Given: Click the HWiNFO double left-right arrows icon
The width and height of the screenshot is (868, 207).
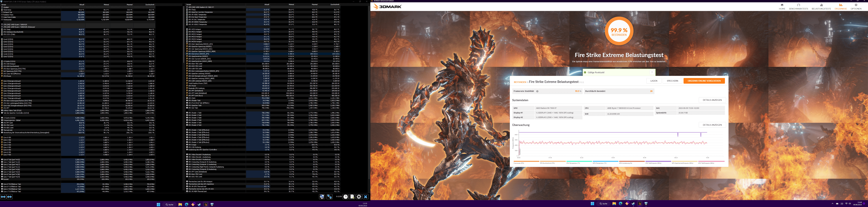Looking at the screenshot, I should point(9,197).
